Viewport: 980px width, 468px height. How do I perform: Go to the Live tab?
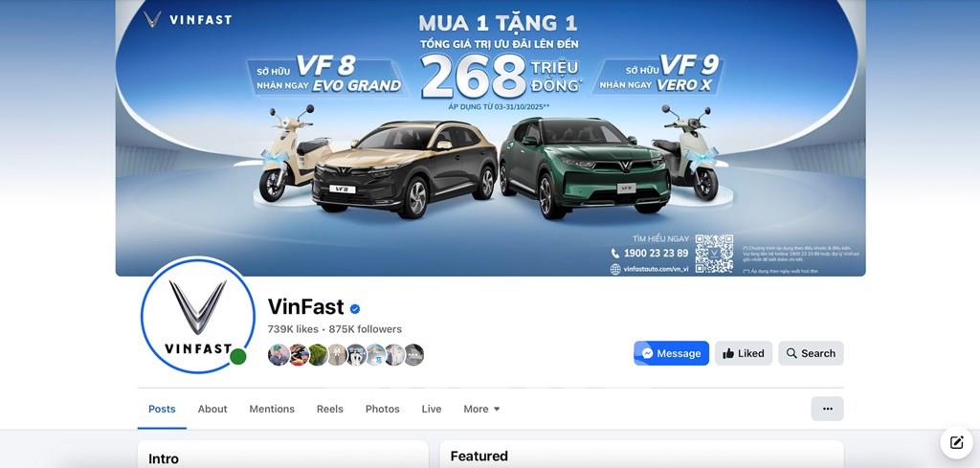tap(432, 409)
